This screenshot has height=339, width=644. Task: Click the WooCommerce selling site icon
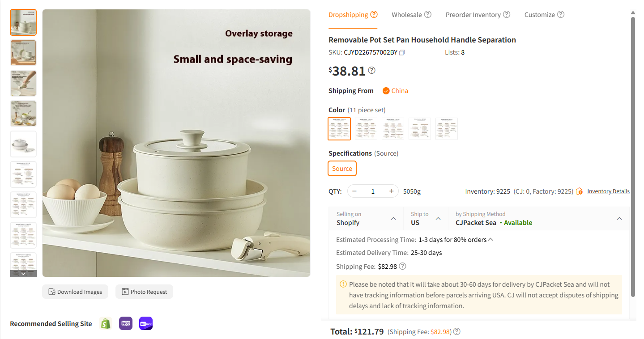point(126,323)
